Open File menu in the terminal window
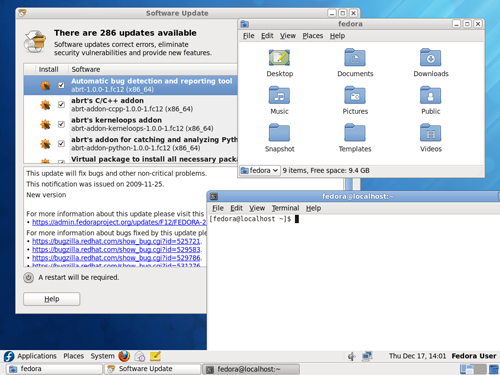 tap(218, 208)
